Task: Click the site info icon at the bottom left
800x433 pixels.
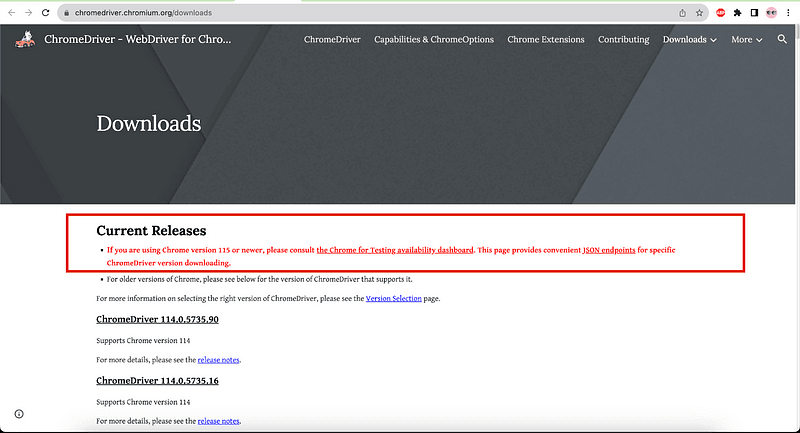Action: (19, 414)
